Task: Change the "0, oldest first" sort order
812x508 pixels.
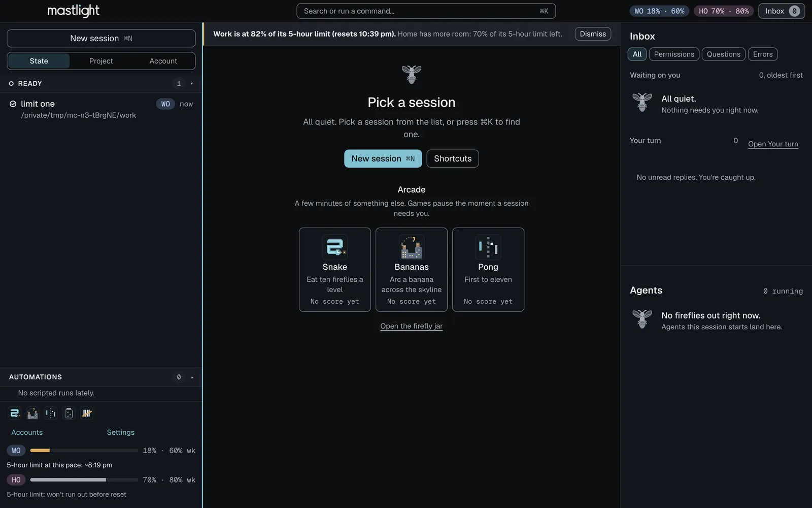Action: click(781, 75)
